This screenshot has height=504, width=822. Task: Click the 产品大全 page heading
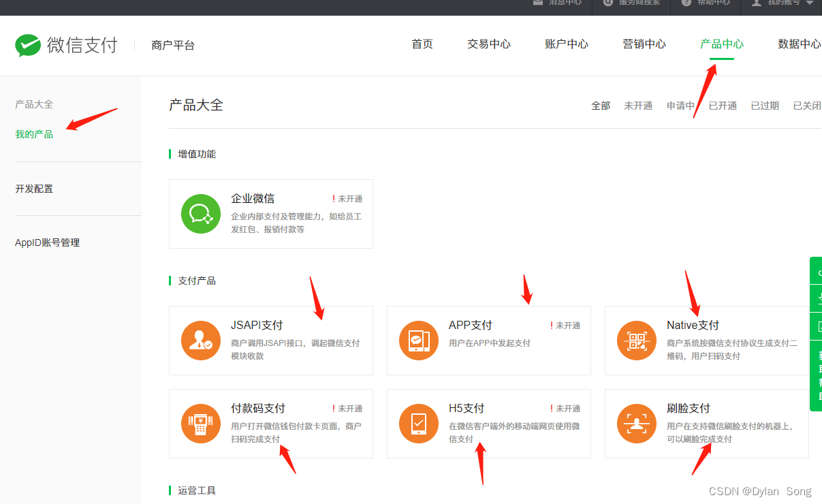point(196,105)
